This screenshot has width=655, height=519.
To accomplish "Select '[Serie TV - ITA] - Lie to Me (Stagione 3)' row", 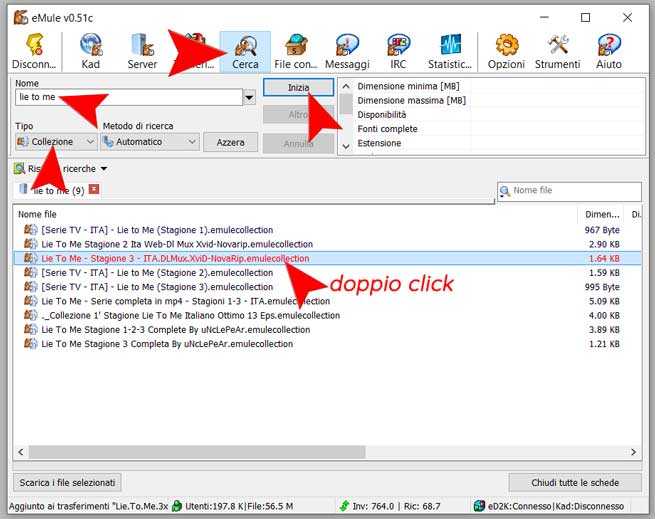I will (328, 287).
